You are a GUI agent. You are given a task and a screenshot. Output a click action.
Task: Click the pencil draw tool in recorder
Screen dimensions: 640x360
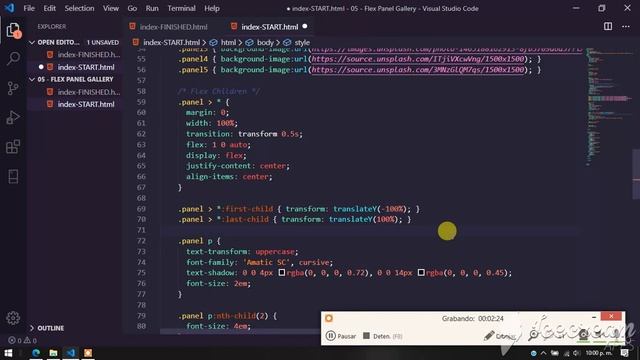click(489, 336)
